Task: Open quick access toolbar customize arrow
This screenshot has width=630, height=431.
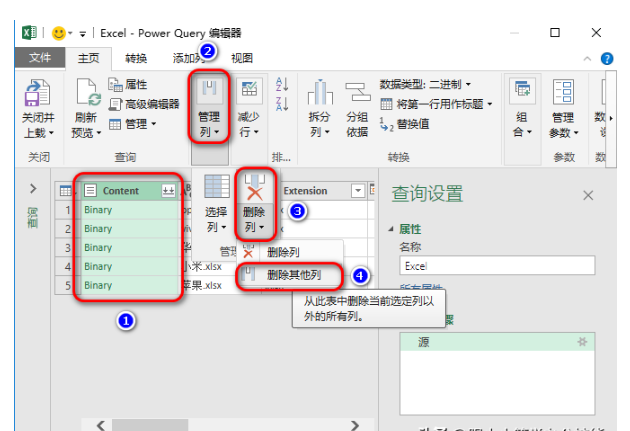Action: pos(82,34)
